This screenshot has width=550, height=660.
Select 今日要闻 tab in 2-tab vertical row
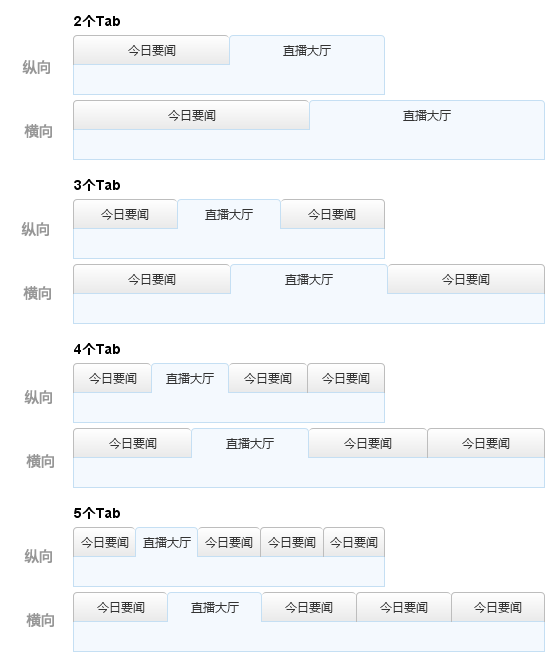tap(151, 50)
